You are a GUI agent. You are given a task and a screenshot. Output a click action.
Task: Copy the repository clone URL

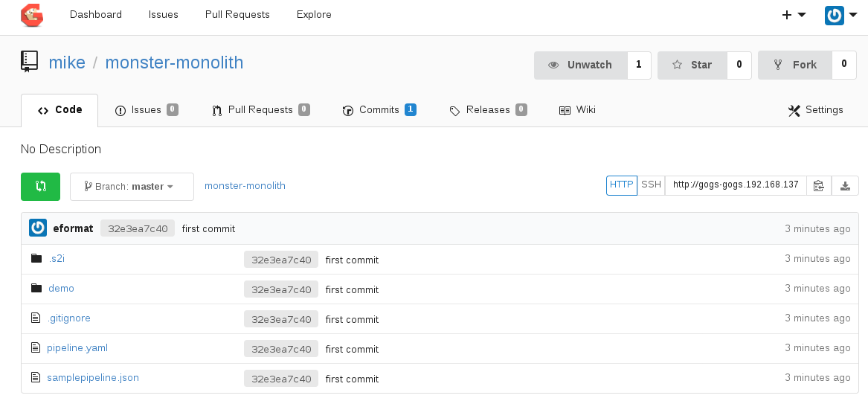click(818, 186)
